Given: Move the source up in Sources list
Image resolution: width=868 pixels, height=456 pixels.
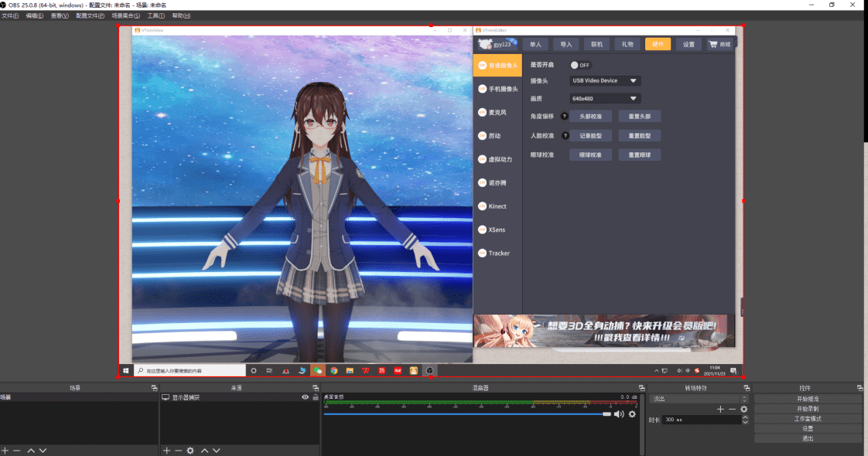Looking at the screenshot, I should (x=204, y=451).
